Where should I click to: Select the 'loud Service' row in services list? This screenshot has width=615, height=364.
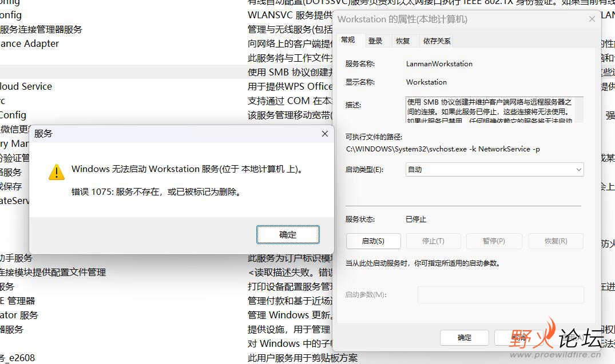[x=26, y=86]
